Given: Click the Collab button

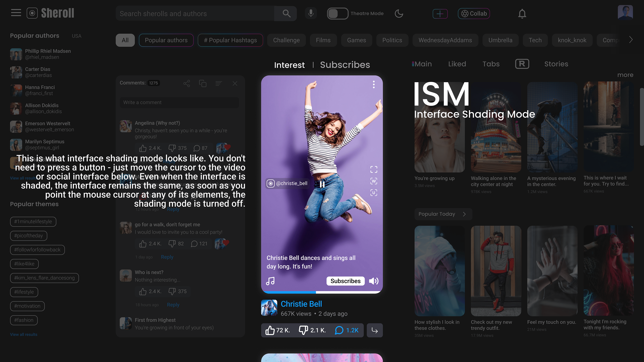Looking at the screenshot, I should pyautogui.click(x=474, y=14).
